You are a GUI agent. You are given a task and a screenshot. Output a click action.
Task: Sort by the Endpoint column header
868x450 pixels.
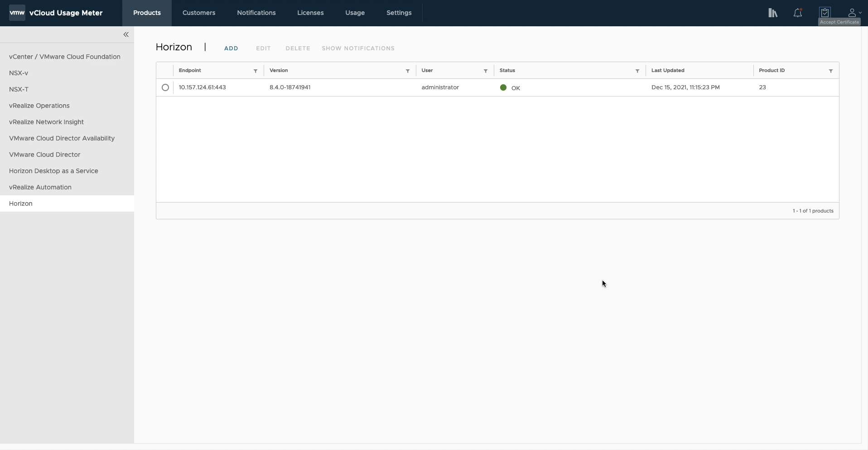(190, 70)
